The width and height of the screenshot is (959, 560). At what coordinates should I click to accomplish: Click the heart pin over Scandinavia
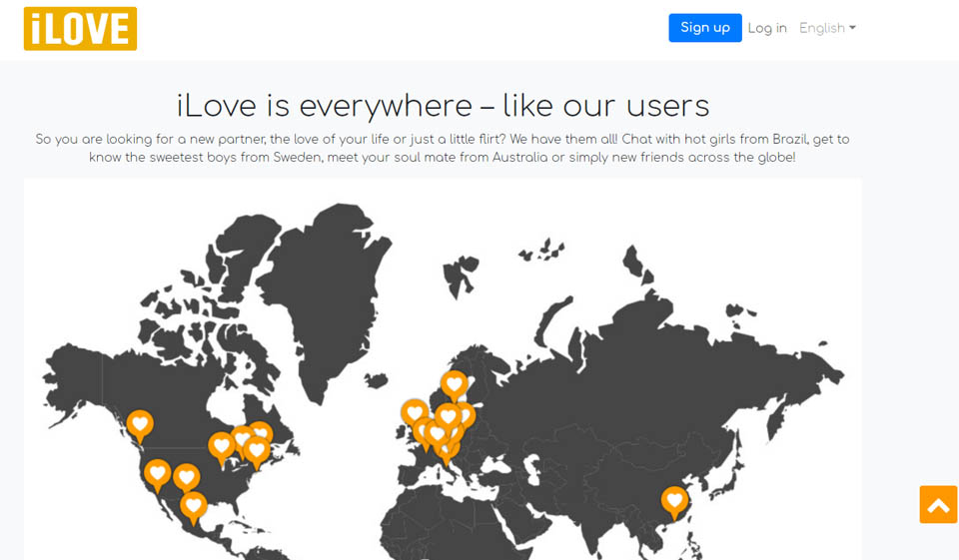click(455, 383)
